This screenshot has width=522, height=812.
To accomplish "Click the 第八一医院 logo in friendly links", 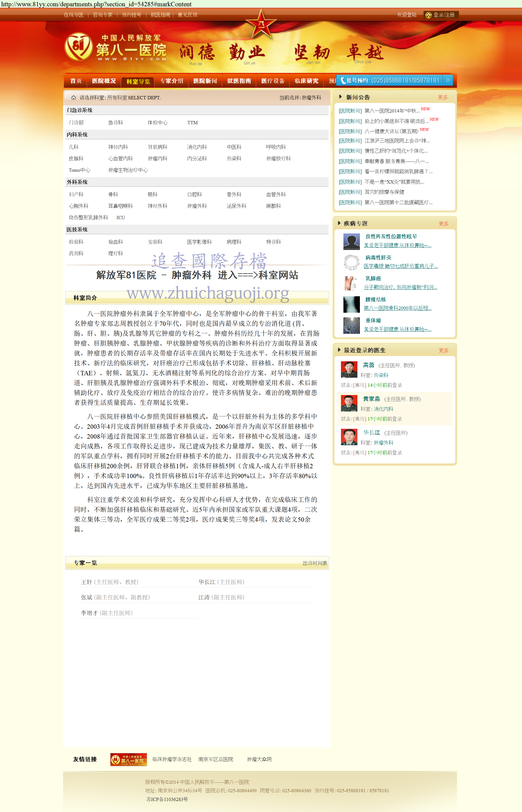I will click(128, 760).
